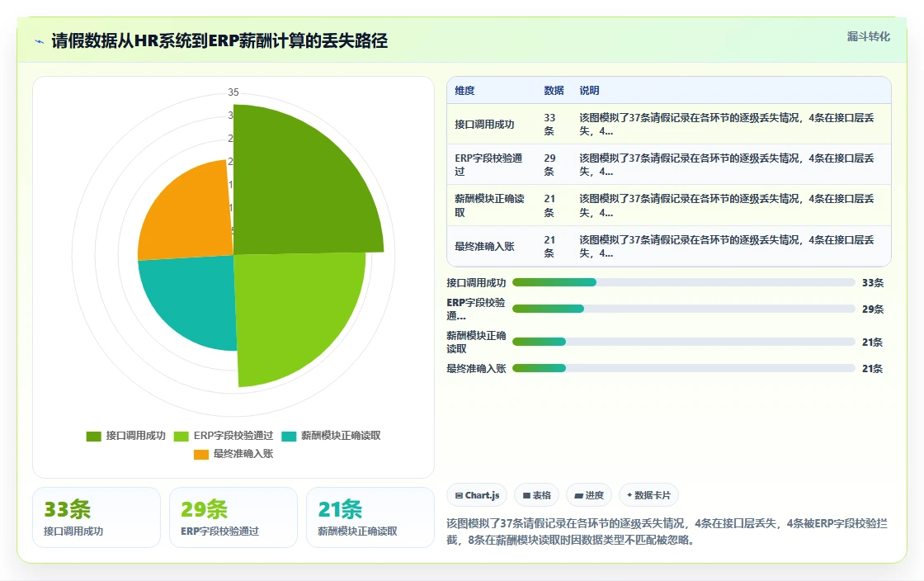Click the 接口调用成功 progress bar
This screenshot has height=581, width=924.
point(684,282)
